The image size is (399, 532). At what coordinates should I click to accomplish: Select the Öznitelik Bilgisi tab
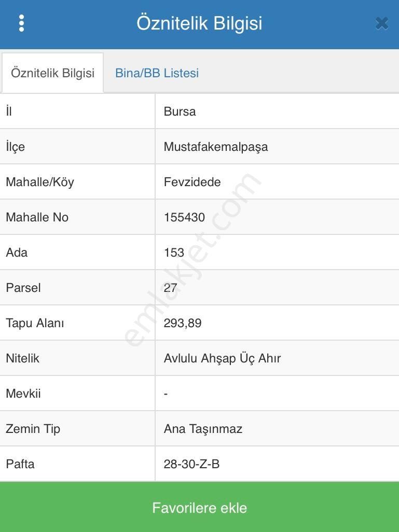point(52,73)
